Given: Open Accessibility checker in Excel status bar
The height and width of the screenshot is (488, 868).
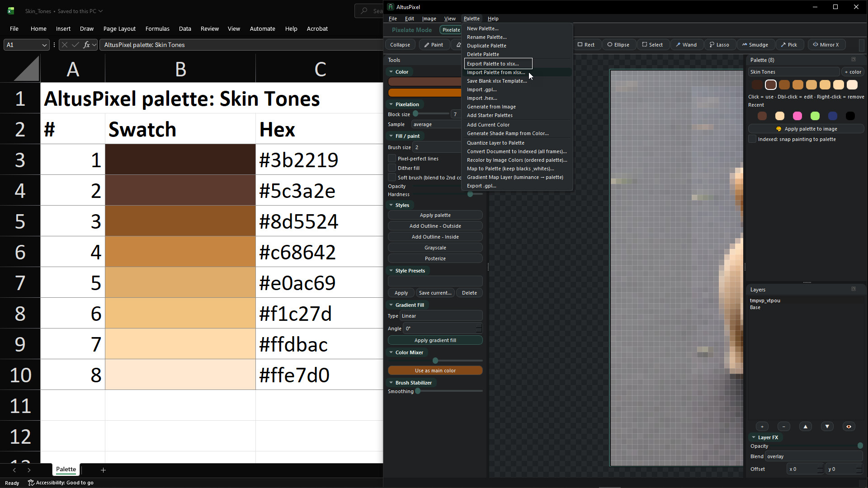Looking at the screenshot, I should click(x=61, y=483).
